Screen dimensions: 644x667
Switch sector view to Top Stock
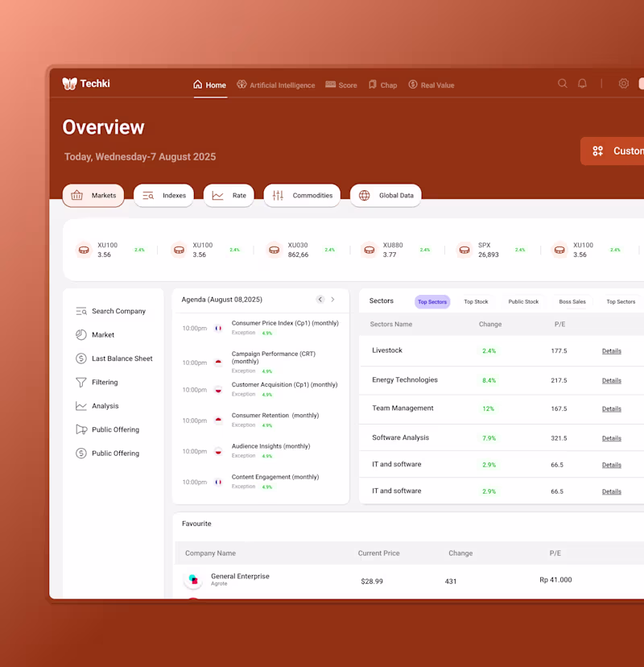click(477, 301)
